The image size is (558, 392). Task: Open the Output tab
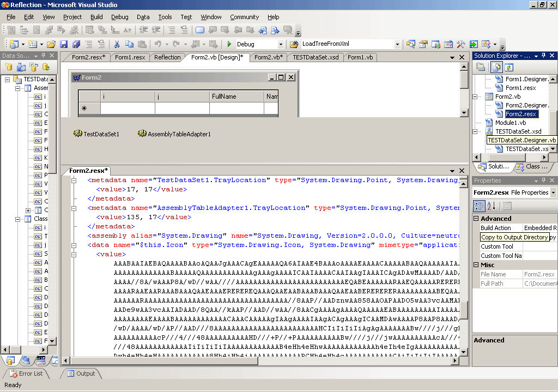coord(82,373)
